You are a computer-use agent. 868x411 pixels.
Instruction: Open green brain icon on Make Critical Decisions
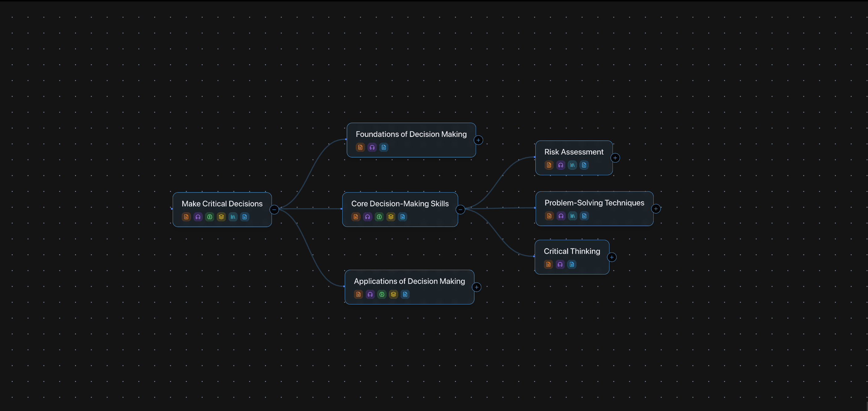(x=210, y=217)
